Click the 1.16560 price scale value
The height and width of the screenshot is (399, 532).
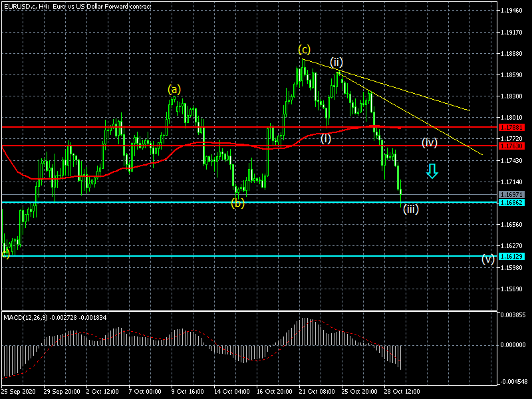point(511,225)
